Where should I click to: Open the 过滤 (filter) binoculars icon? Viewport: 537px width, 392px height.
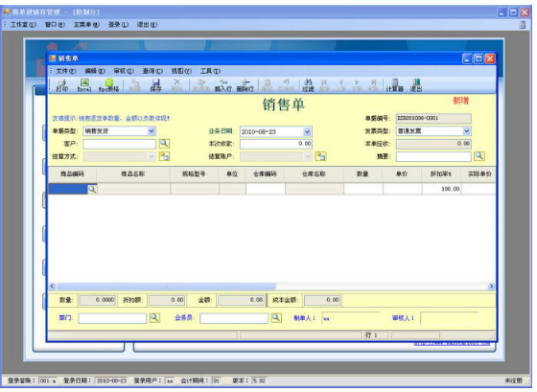(308, 85)
